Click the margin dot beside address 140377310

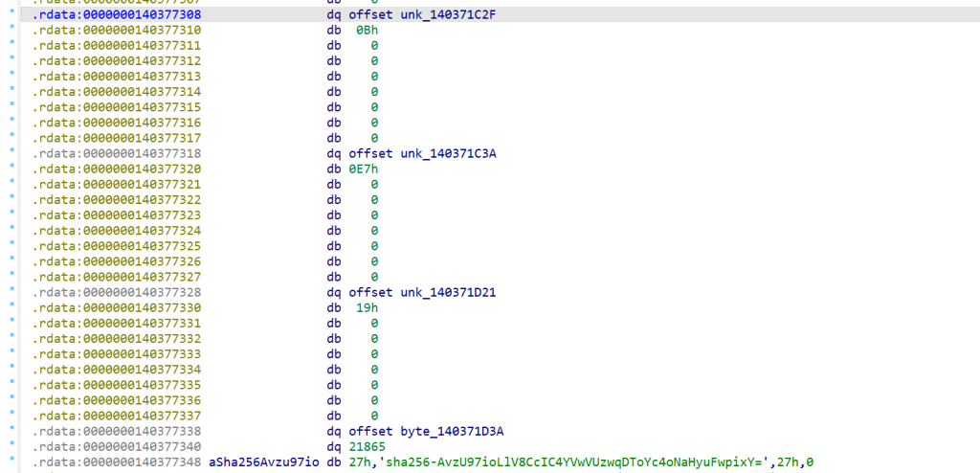pos(11,31)
